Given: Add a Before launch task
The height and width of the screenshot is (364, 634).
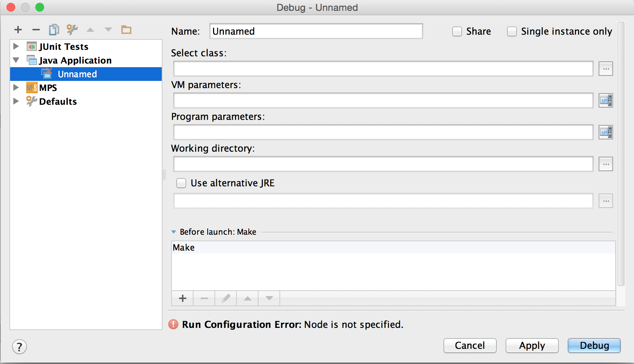Looking at the screenshot, I should tap(183, 298).
